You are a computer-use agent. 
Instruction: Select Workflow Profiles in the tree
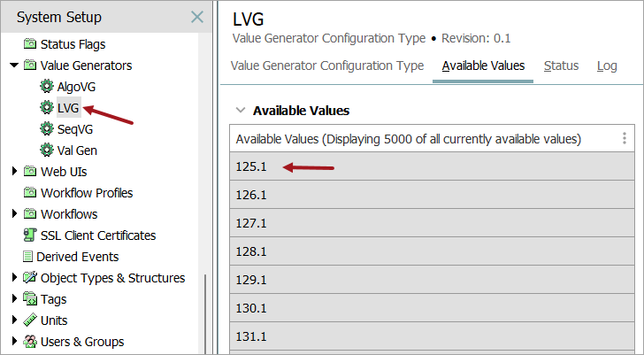pyautogui.click(x=87, y=193)
